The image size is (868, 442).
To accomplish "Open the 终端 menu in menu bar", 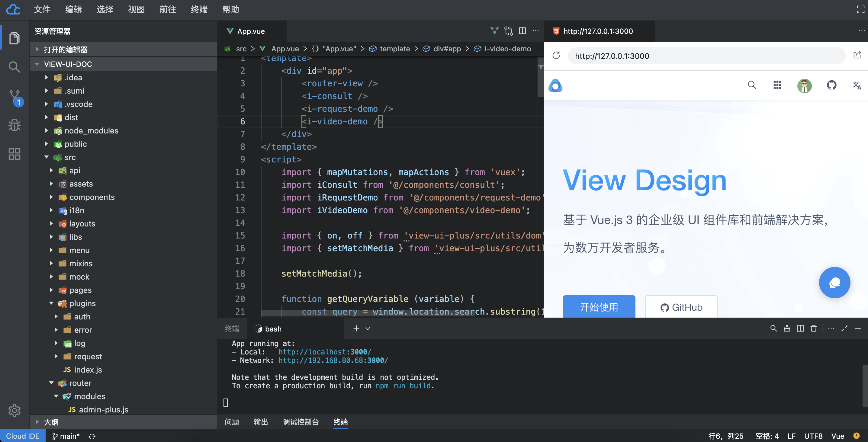I will [x=199, y=9].
